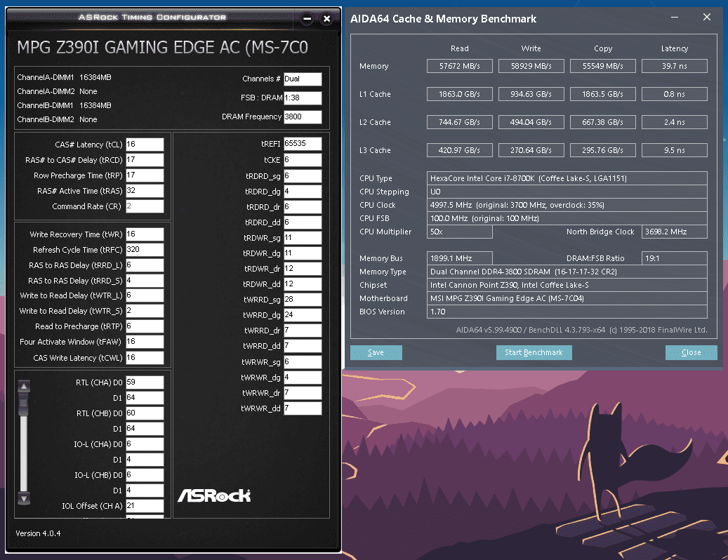Click the L1 Cache Read value 1863.0 GB/s

[x=460, y=94]
